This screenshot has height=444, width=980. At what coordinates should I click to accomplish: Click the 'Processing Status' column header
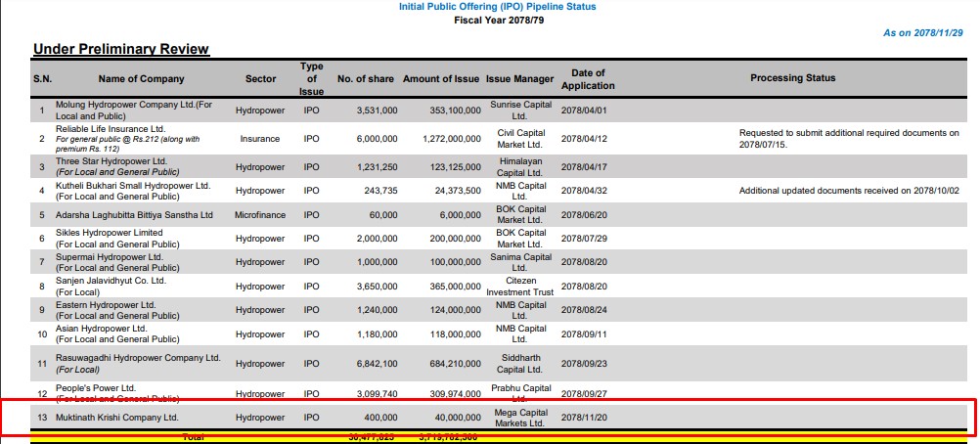coord(793,78)
